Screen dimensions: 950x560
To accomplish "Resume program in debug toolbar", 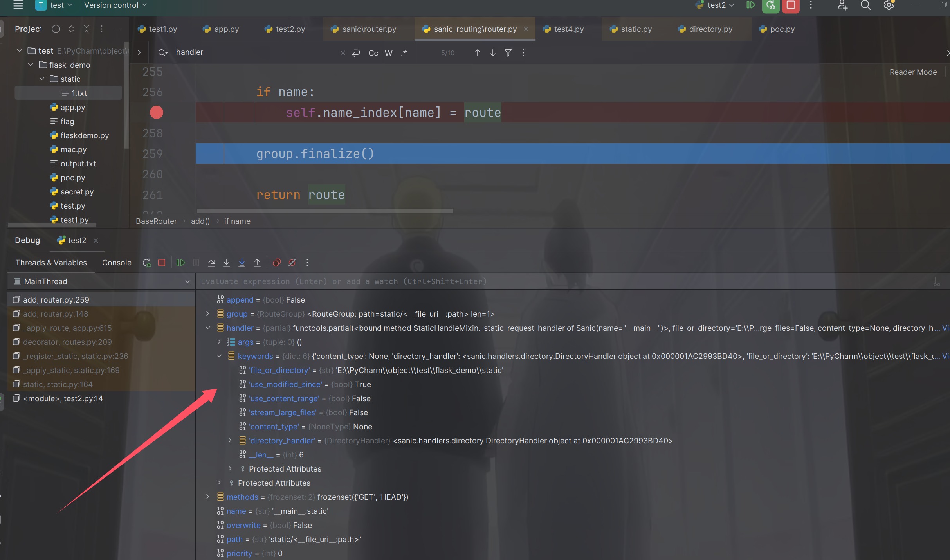I will [x=180, y=263].
